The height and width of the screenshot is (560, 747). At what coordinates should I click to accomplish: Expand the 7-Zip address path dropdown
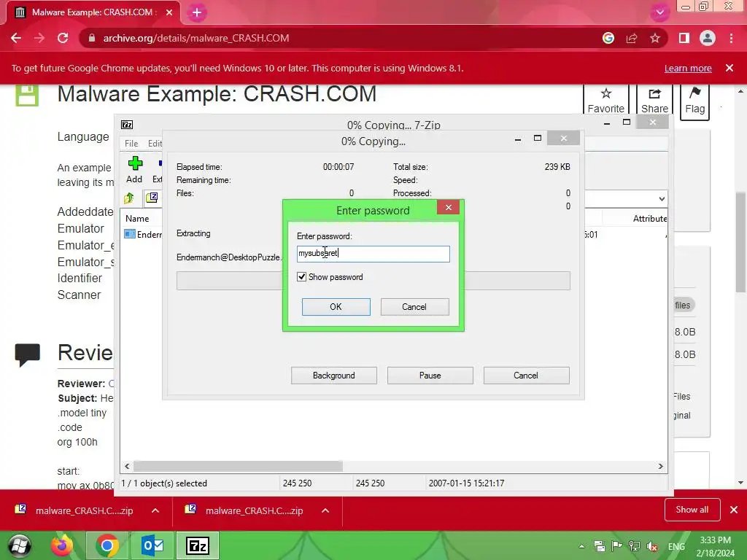[x=662, y=198]
